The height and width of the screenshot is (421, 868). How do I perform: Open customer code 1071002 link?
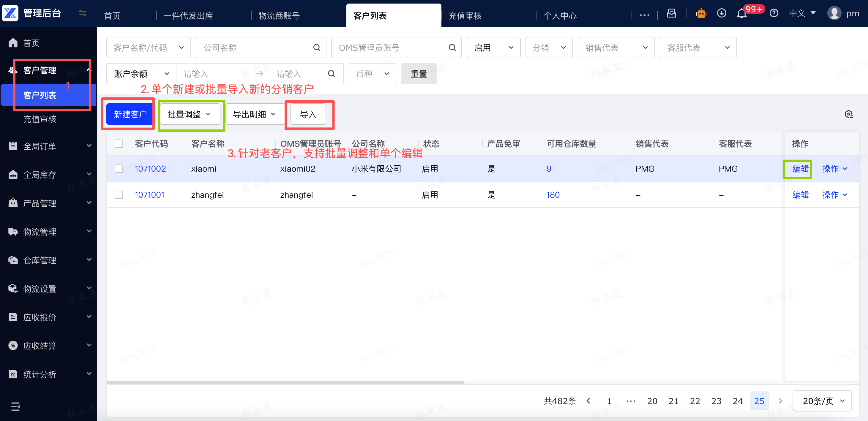click(x=150, y=168)
